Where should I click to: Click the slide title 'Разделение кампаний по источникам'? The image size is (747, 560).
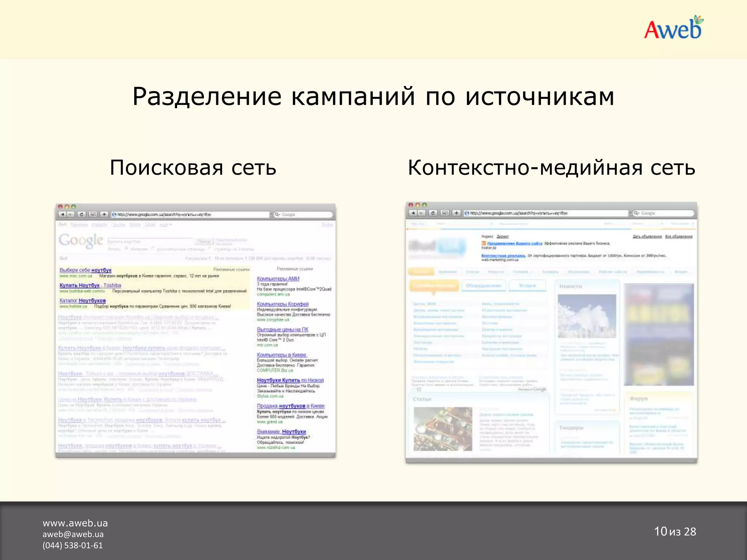[373, 97]
